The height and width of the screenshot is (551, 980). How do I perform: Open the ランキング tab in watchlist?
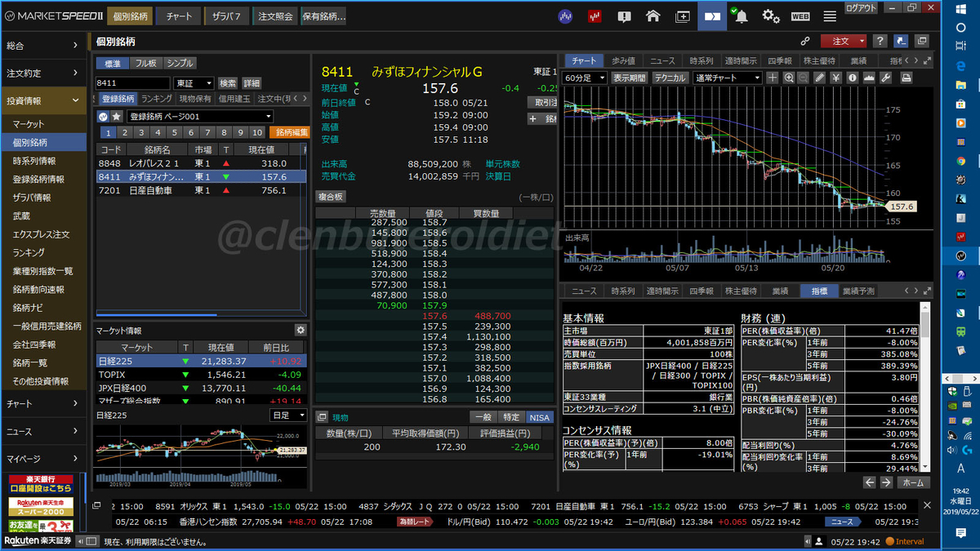(x=157, y=99)
